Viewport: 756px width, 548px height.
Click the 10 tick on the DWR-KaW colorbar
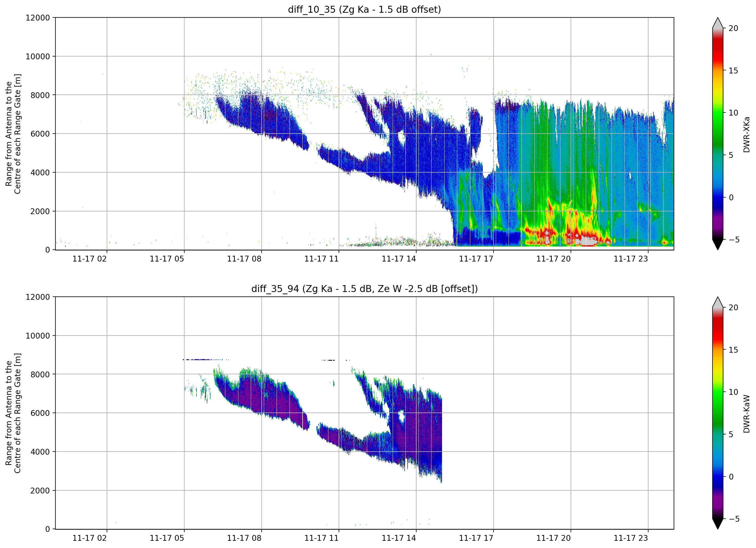click(733, 392)
